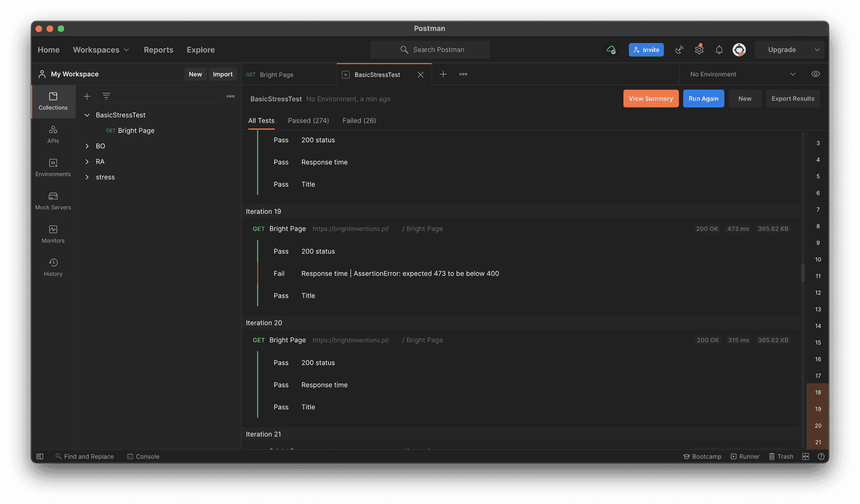Image resolution: width=860 pixels, height=504 pixels.
Task: Open the Mock Servers panel
Action: click(53, 201)
